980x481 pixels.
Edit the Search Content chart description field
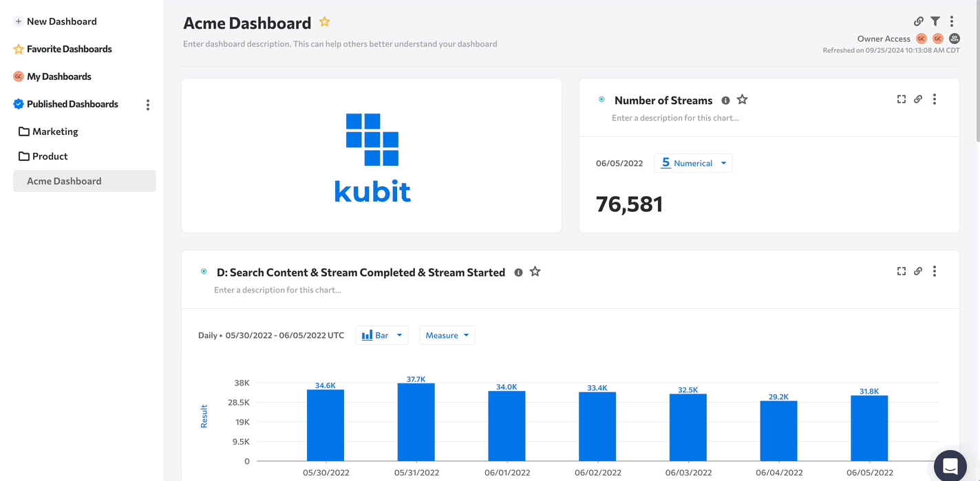pyautogui.click(x=277, y=290)
